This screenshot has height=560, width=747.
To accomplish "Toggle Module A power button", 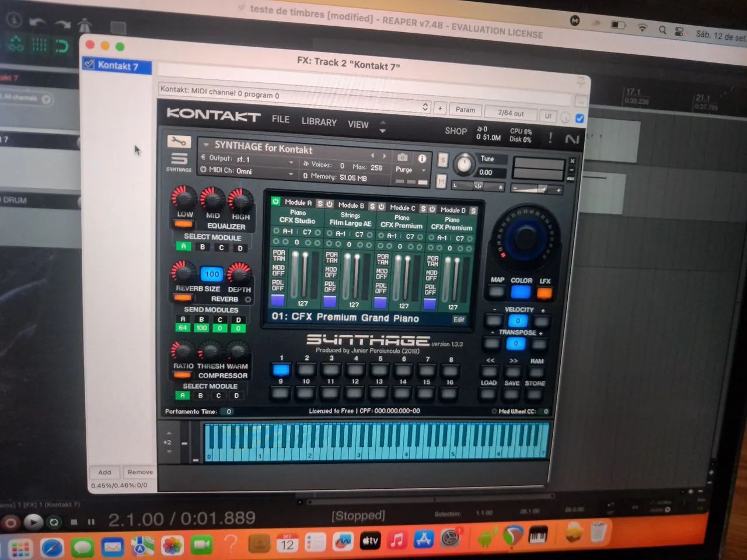I will [276, 201].
